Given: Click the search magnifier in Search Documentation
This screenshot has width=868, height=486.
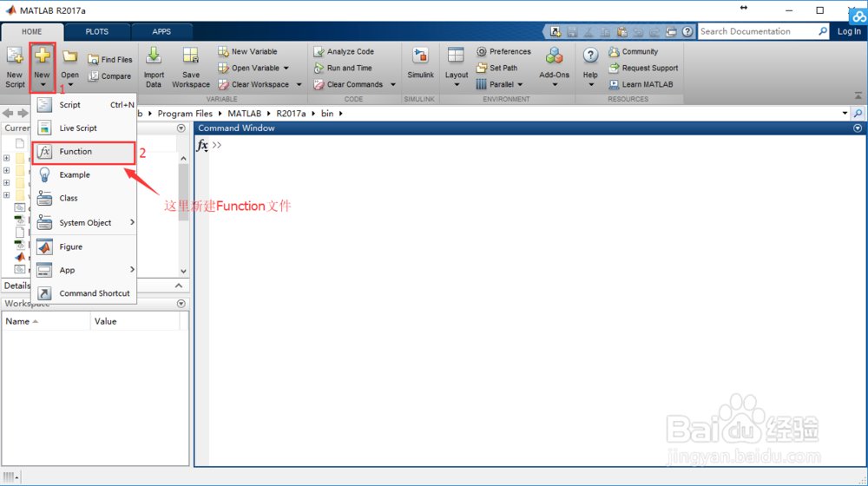Looking at the screenshot, I should coord(823,31).
